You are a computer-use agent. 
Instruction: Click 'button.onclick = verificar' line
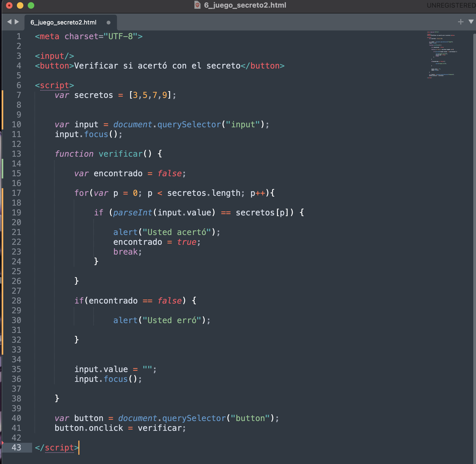point(120,428)
